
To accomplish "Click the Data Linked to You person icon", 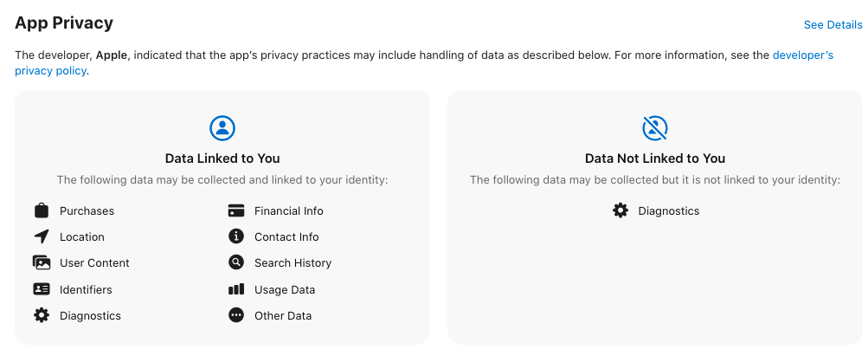I will click(222, 128).
